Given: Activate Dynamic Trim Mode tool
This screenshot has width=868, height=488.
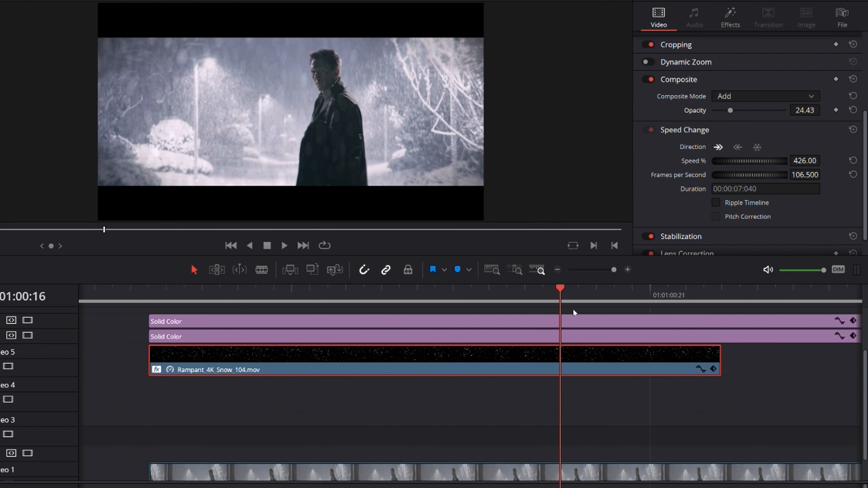Looking at the screenshot, I should coord(240,270).
